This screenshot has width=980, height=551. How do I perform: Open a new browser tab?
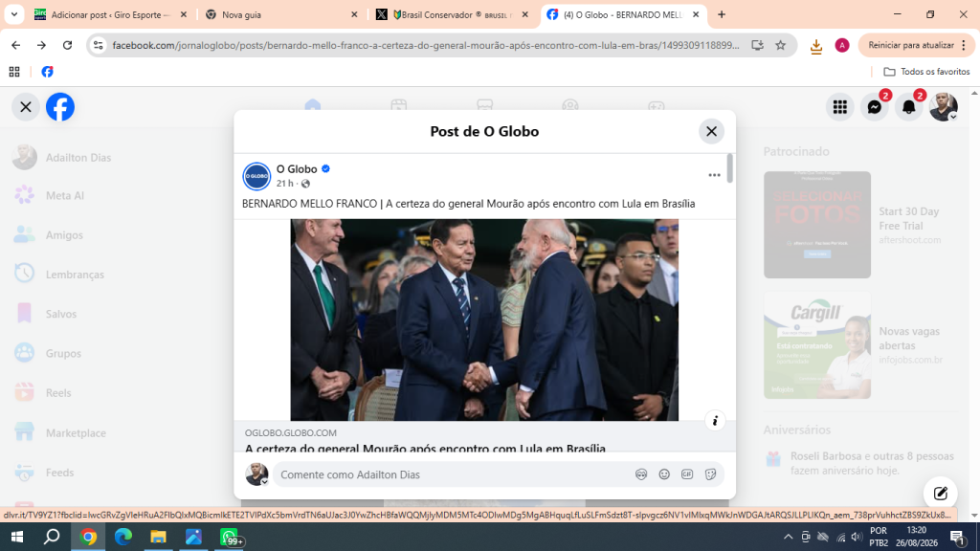[722, 14]
